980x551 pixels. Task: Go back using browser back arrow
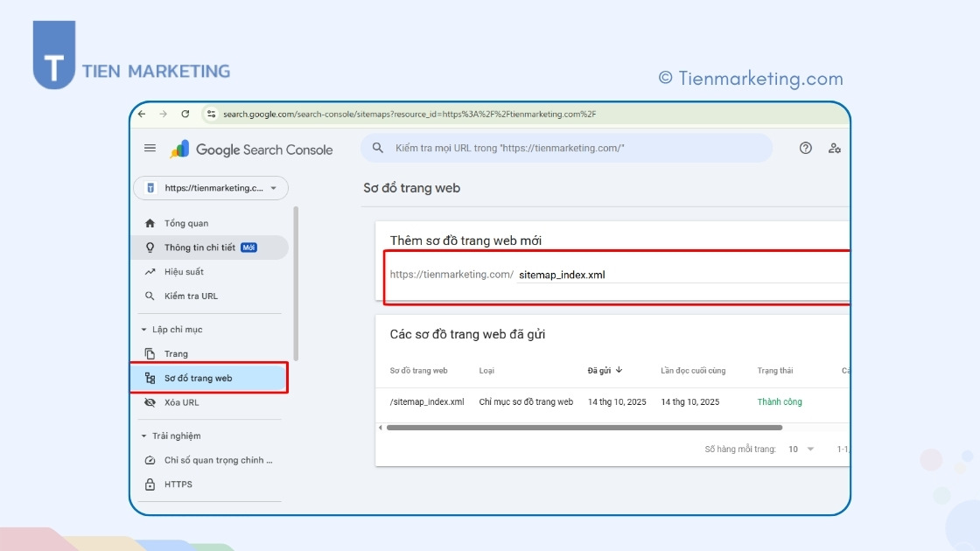(x=143, y=114)
